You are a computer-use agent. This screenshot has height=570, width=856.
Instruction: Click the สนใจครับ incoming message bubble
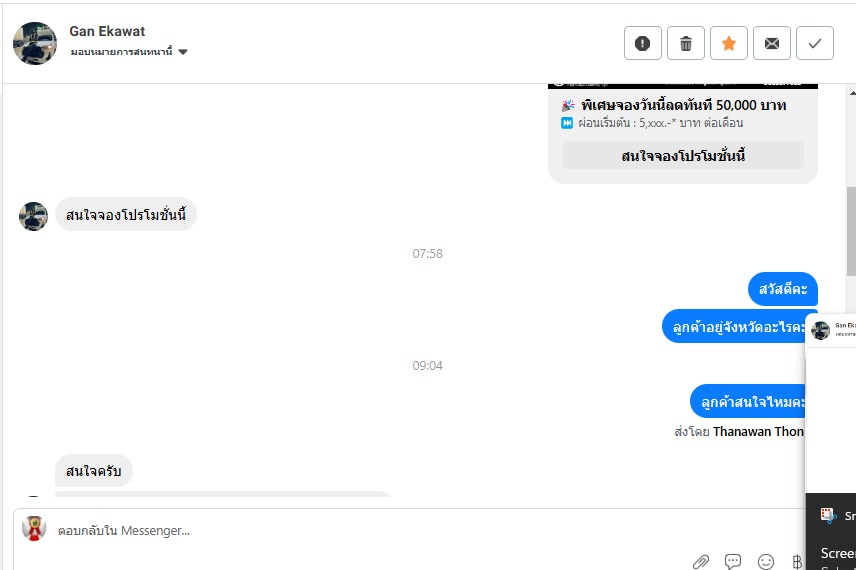pos(93,471)
